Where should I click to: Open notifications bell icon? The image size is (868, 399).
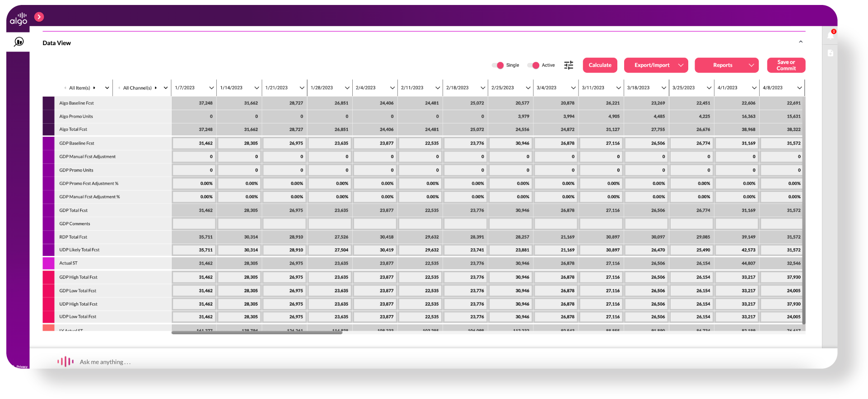tap(831, 35)
